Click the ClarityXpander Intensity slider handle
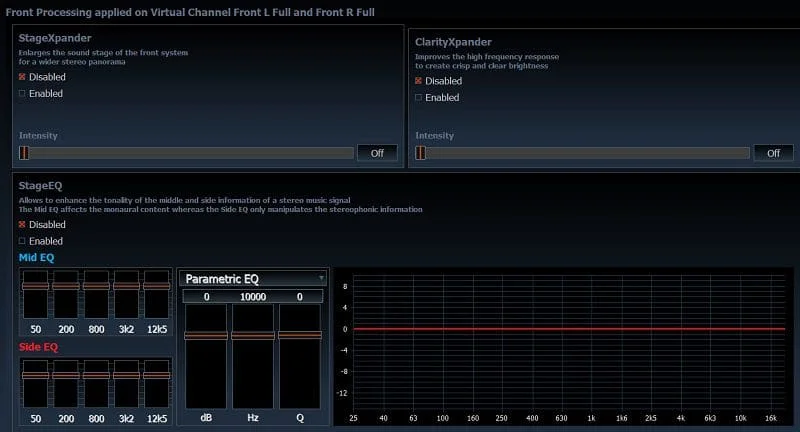The width and height of the screenshot is (800, 432). coord(420,153)
